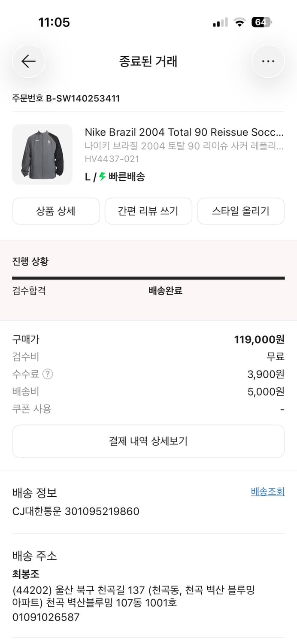The width and height of the screenshot is (297, 644).
Task: Tap 간편 리뷰 쓰기 to write a review
Action: click(148, 211)
